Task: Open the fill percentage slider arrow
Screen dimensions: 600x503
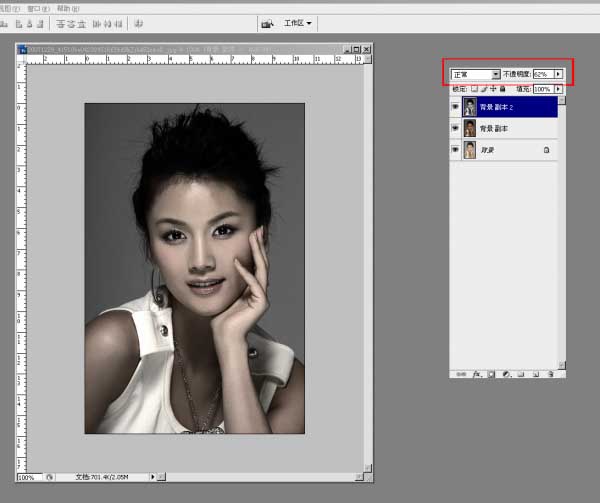Action: tap(558, 89)
